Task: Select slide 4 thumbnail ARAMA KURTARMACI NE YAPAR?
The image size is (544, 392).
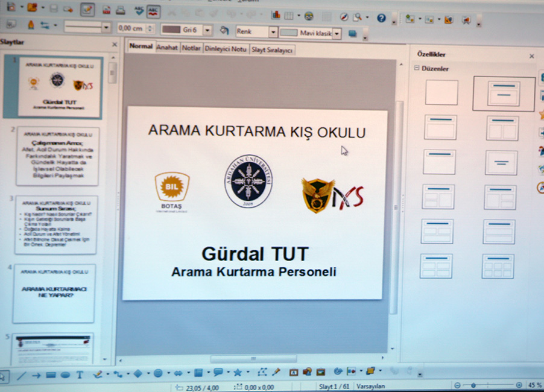Action: (x=54, y=293)
